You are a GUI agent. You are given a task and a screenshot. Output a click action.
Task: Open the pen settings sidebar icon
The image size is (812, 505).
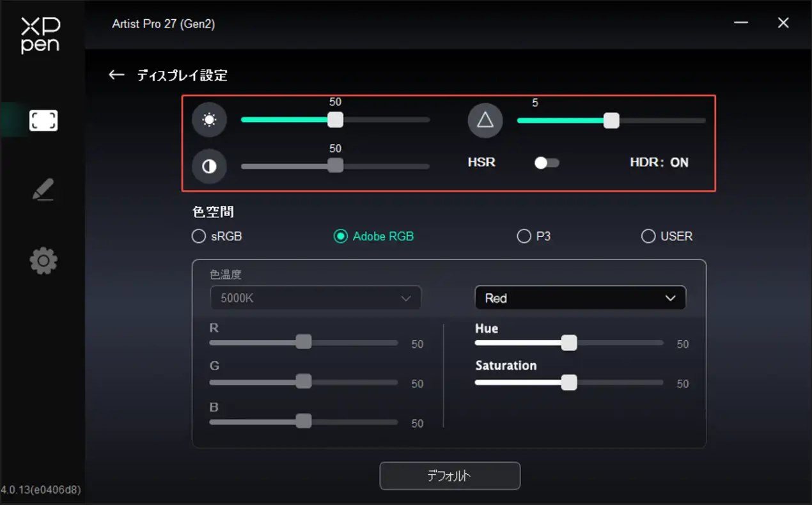coord(43,190)
